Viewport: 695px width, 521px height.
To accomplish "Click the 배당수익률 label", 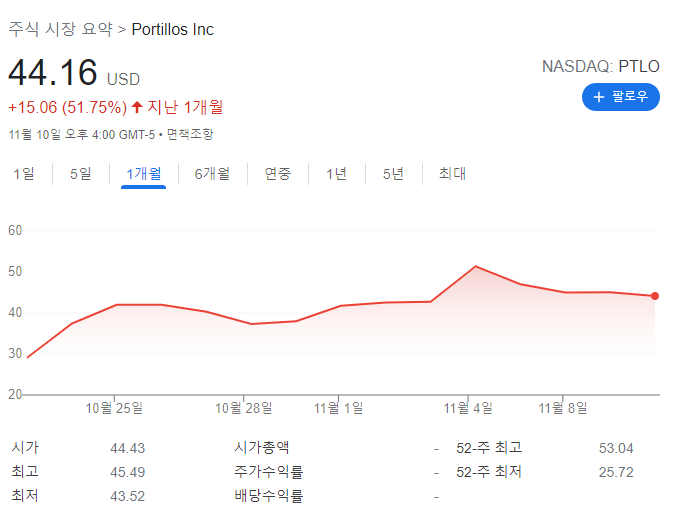I will pyautogui.click(x=269, y=495).
